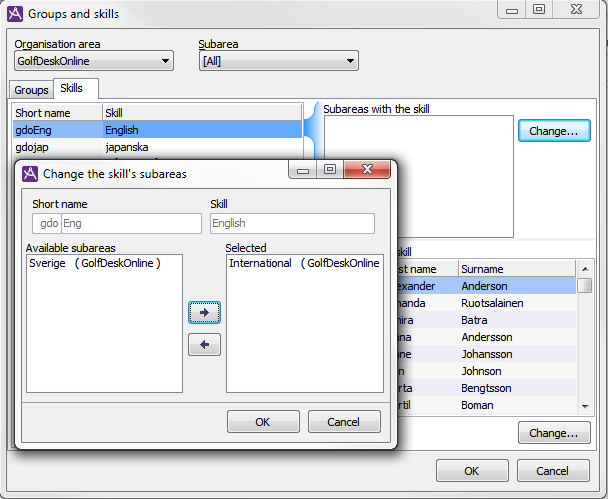Click the left arrow to remove subarea
Viewport: 608px width, 499px height.
point(204,345)
